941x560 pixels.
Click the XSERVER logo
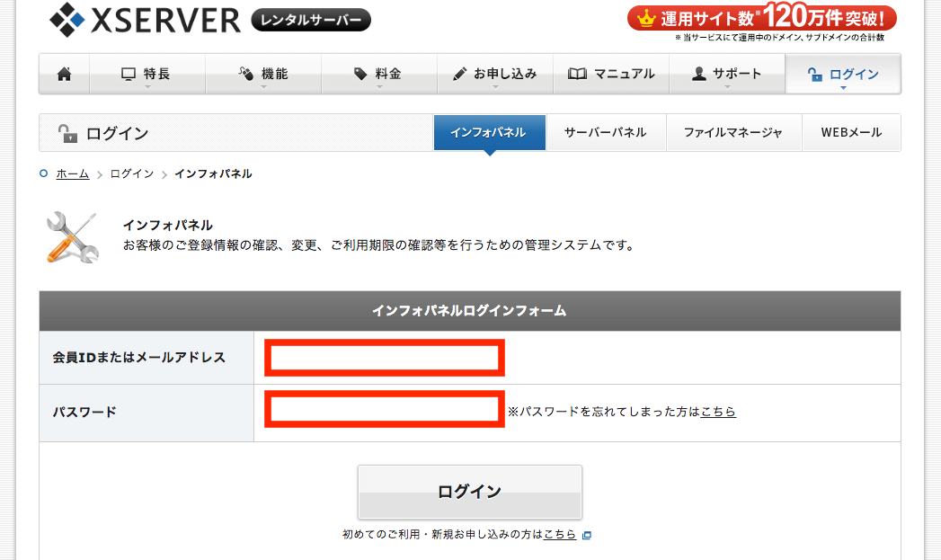point(145,18)
